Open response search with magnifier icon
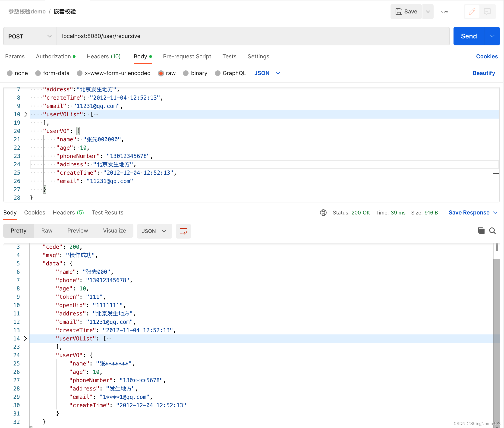The image size is (504, 428). tap(492, 230)
